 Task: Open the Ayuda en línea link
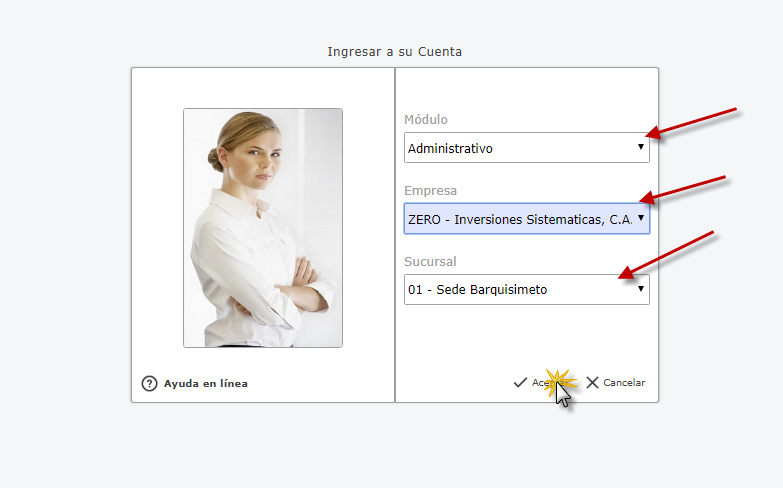click(x=206, y=383)
